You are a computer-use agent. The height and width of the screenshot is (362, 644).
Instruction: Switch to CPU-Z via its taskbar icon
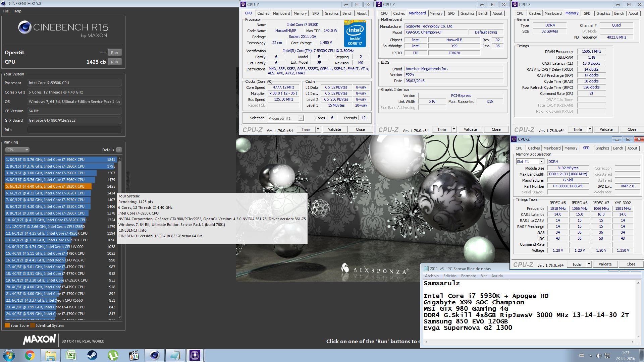[x=195, y=355]
